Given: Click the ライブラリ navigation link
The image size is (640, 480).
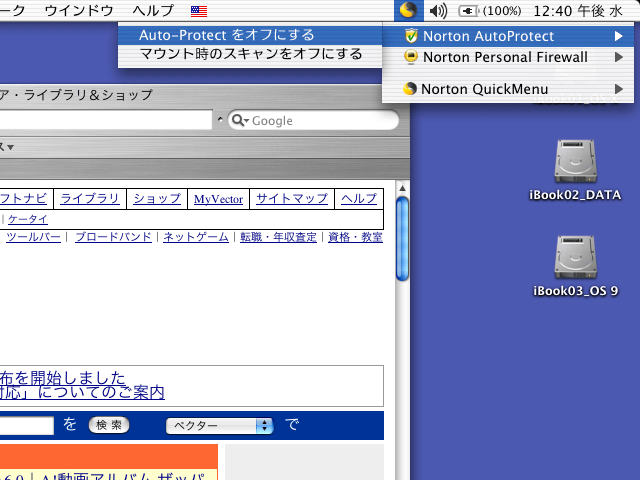Looking at the screenshot, I should click(90, 199).
